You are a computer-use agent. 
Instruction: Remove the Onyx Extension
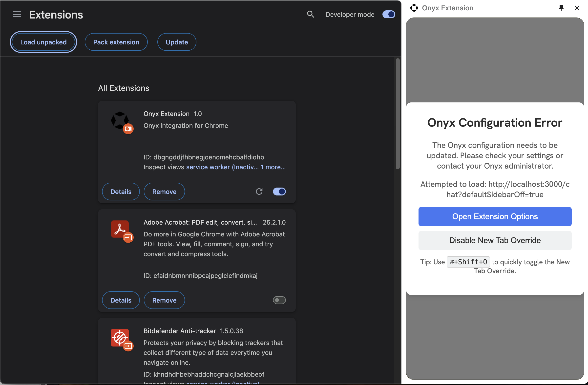pos(164,192)
